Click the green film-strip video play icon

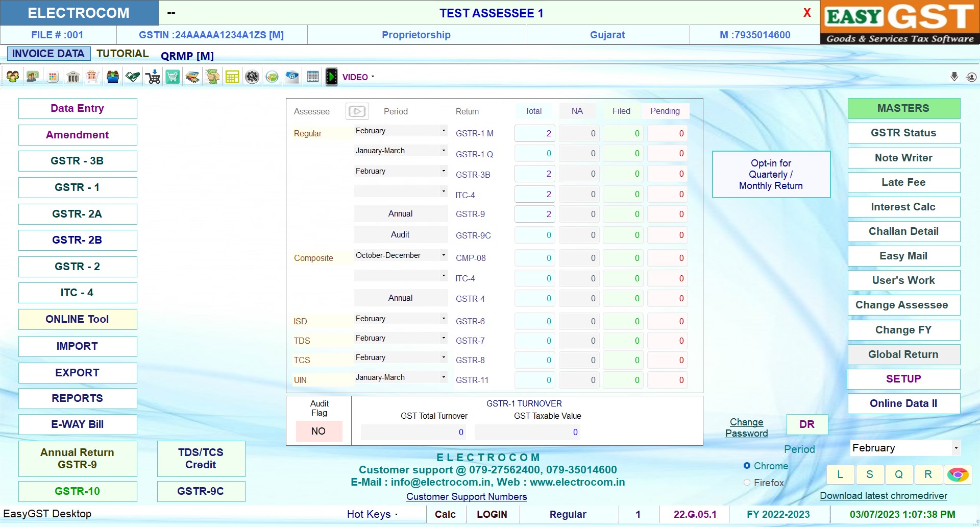[332, 77]
